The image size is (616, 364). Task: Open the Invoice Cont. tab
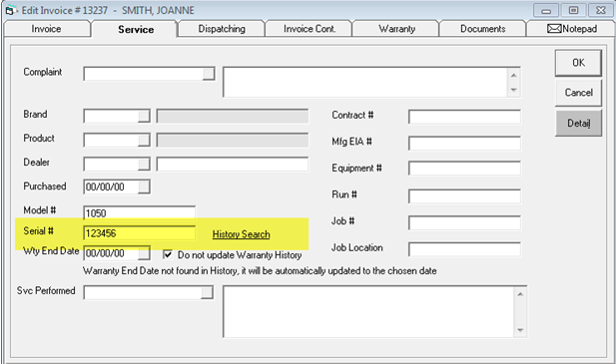309,29
